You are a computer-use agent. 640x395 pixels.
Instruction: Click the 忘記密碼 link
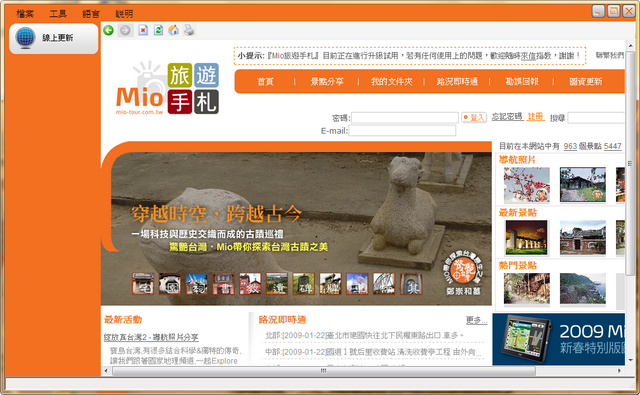507,117
